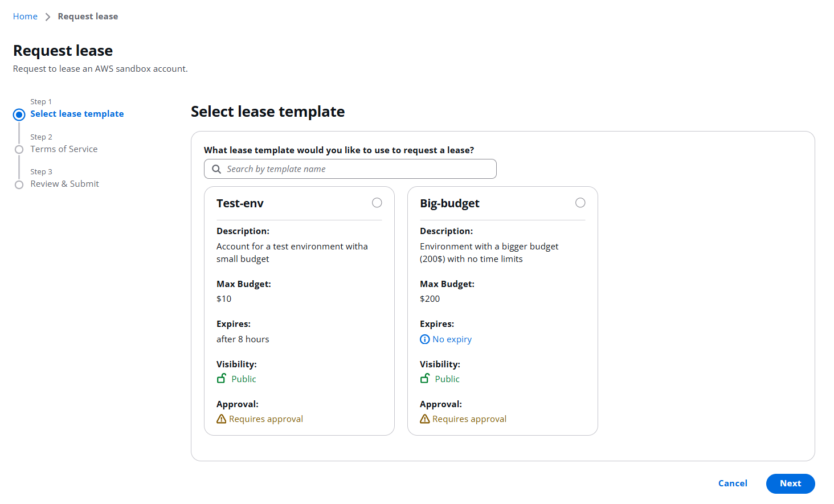Image resolution: width=834 pixels, height=504 pixels.
Task: Click the Big-budget card title
Action: [449, 203]
